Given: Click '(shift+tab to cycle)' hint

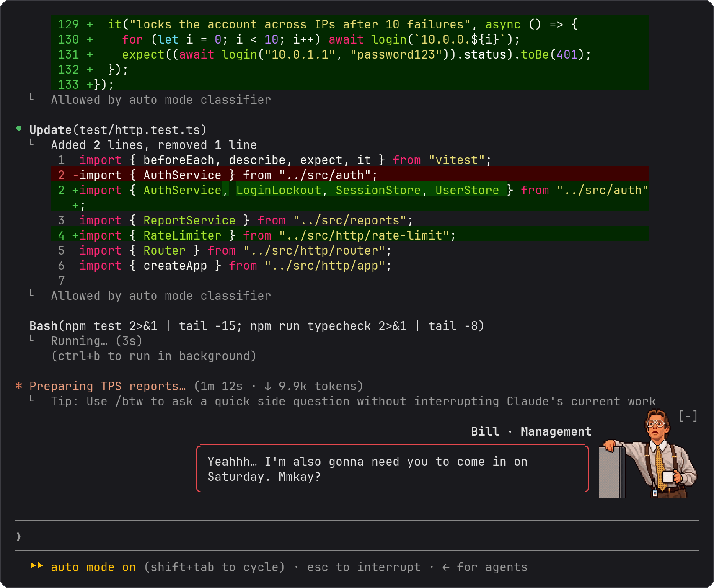Looking at the screenshot, I should (215, 567).
